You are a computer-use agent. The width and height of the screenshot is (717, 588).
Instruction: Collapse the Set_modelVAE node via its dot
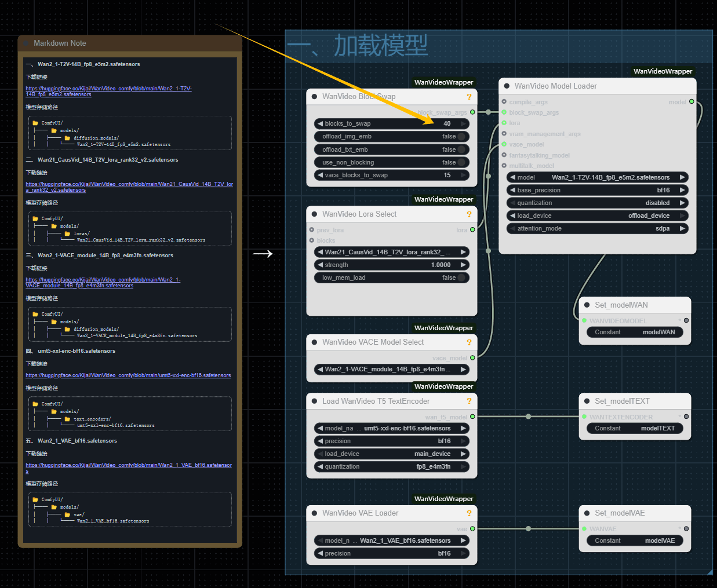click(587, 513)
